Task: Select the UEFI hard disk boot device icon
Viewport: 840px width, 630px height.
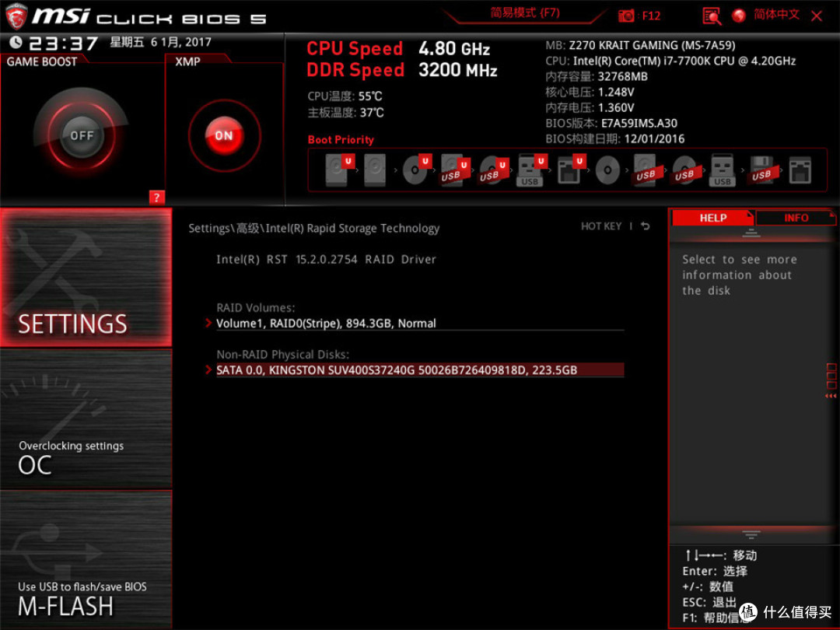Action: coord(339,170)
